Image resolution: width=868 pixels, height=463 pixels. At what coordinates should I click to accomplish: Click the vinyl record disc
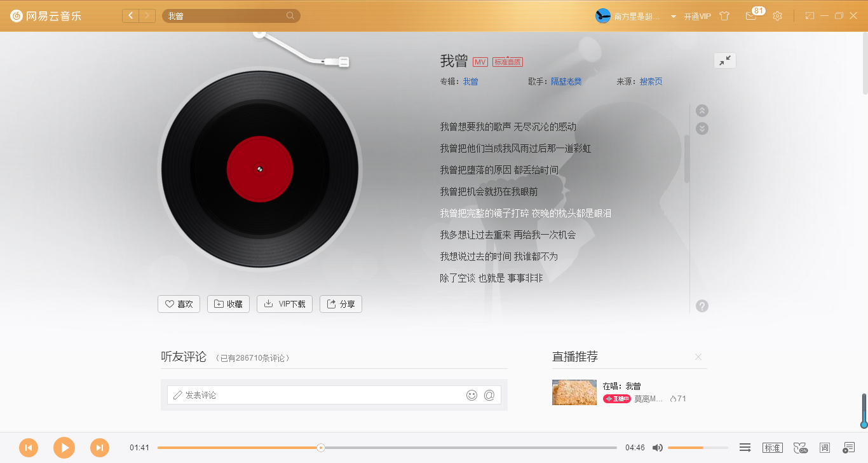coord(260,169)
